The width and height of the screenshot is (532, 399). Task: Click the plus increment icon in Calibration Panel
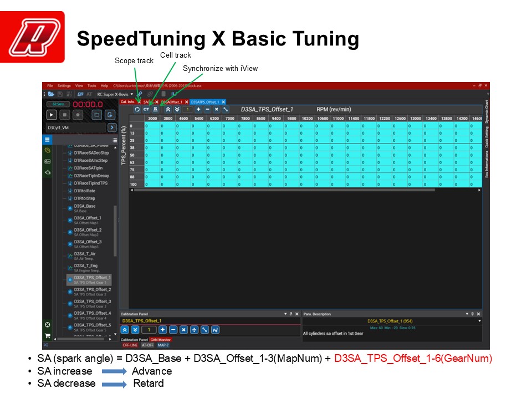tap(162, 330)
